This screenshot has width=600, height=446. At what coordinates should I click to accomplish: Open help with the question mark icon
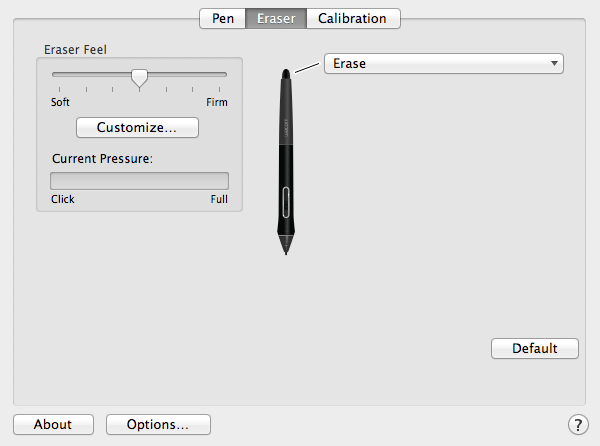tap(578, 425)
